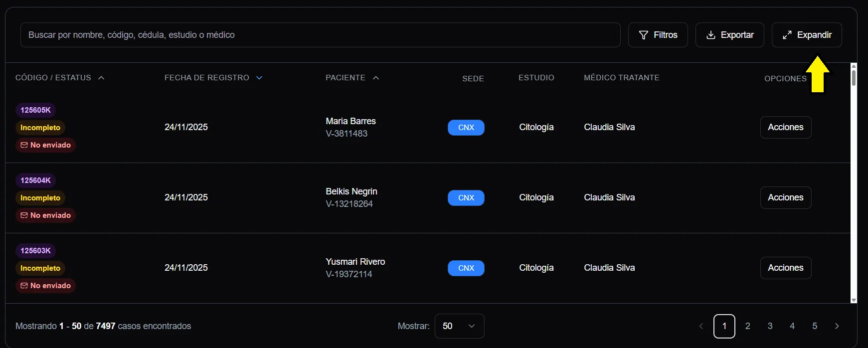Viewport: 868px width, 348px height.
Task: Open Acciones for Maria Barres
Action: (x=785, y=127)
